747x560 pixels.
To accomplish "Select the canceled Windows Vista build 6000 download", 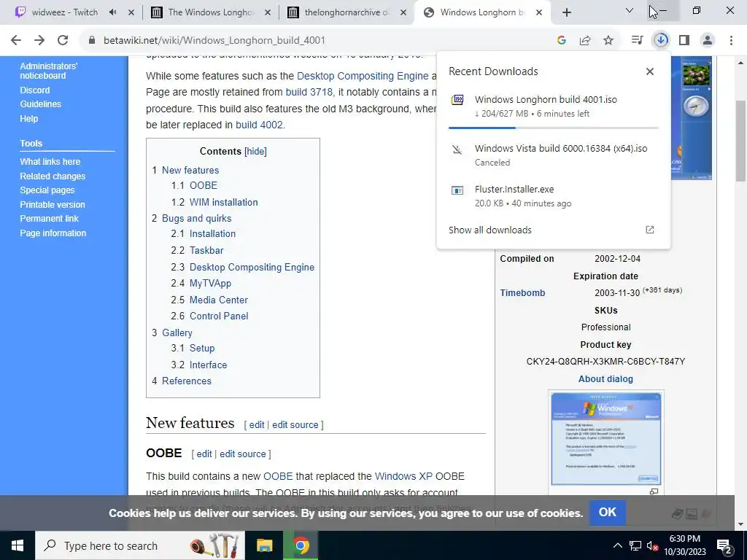I will click(553, 155).
